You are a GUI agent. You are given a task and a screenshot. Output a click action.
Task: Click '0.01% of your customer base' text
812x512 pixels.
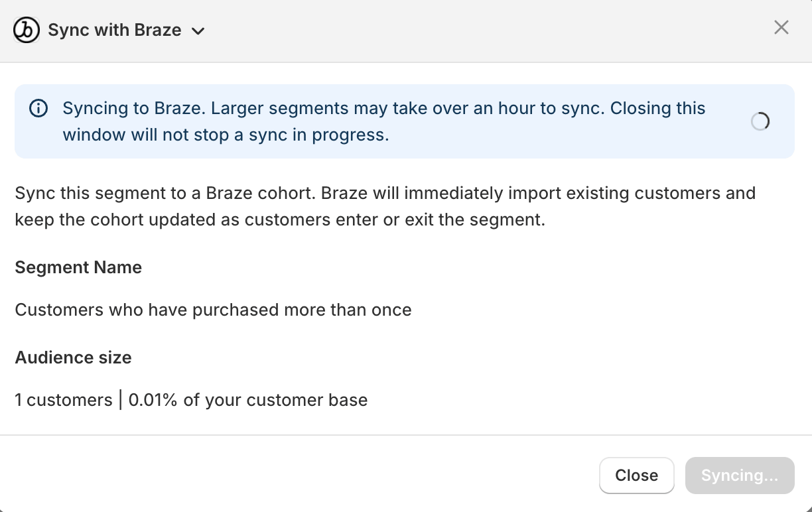coord(248,400)
